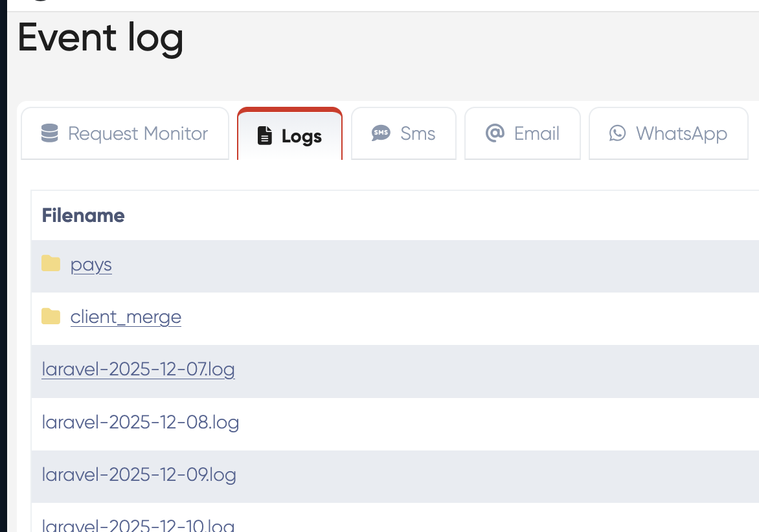
Task: Switch to the Request Monitor tab
Action: click(x=138, y=134)
